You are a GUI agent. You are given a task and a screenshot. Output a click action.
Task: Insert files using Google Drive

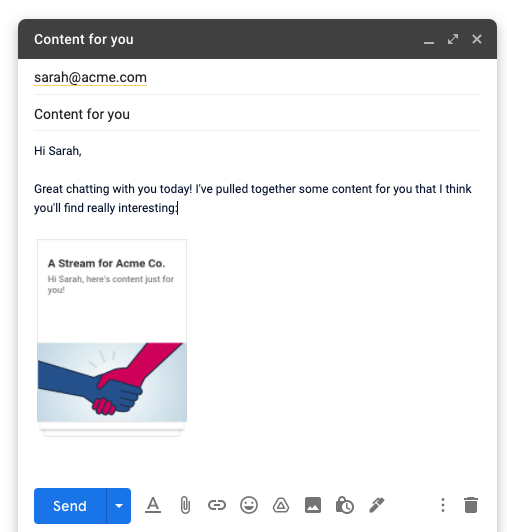click(281, 505)
